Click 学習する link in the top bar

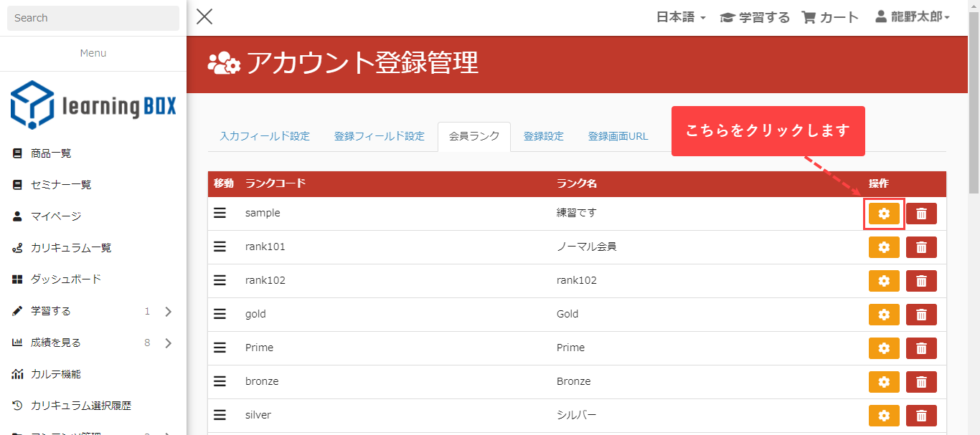(x=755, y=17)
